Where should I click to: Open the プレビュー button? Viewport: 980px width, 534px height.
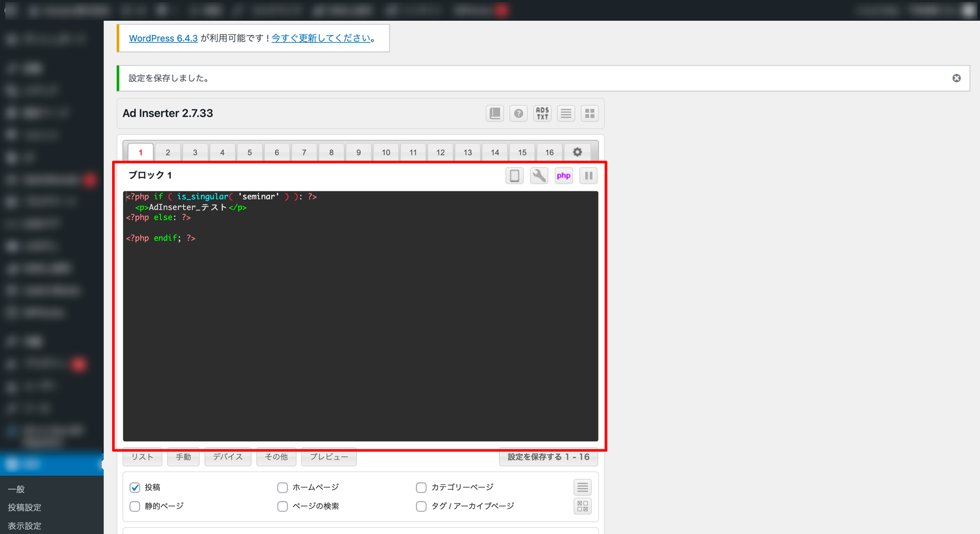(329, 457)
